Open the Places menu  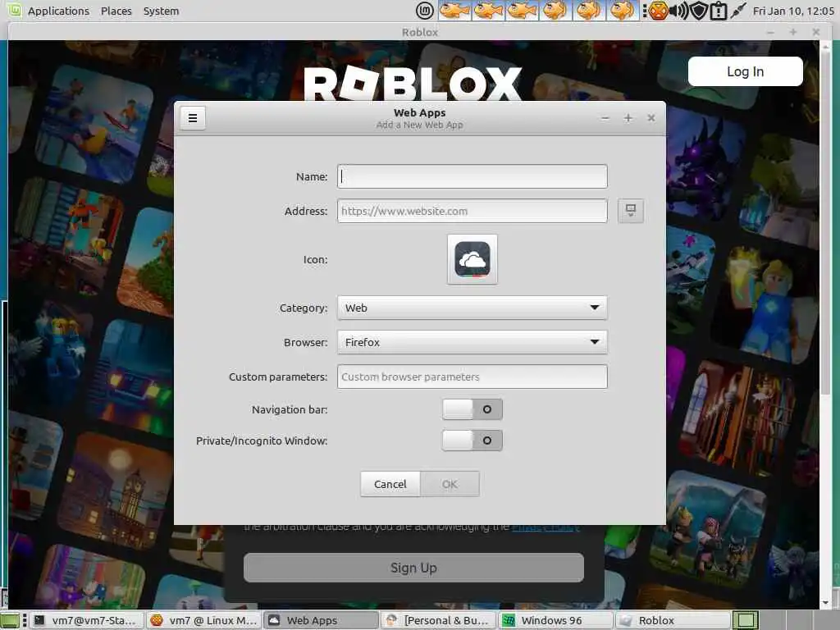[116, 11]
